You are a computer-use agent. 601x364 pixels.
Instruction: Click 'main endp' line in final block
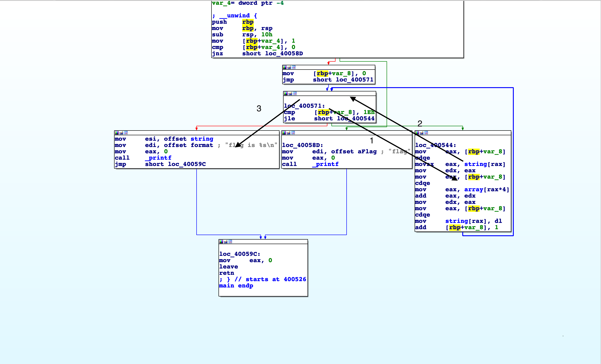click(x=236, y=286)
